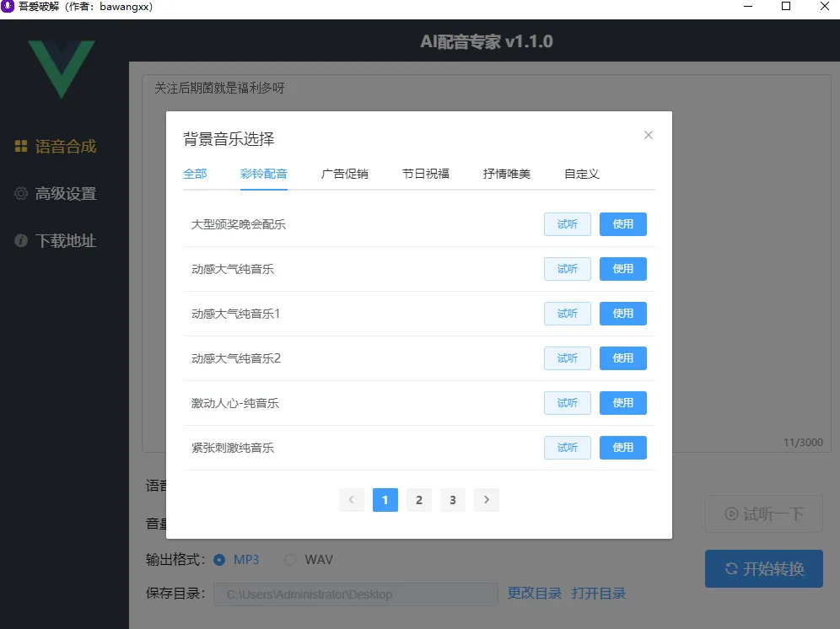Go to next page arrow
The width and height of the screenshot is (840, 629).
tap(487, 500)
